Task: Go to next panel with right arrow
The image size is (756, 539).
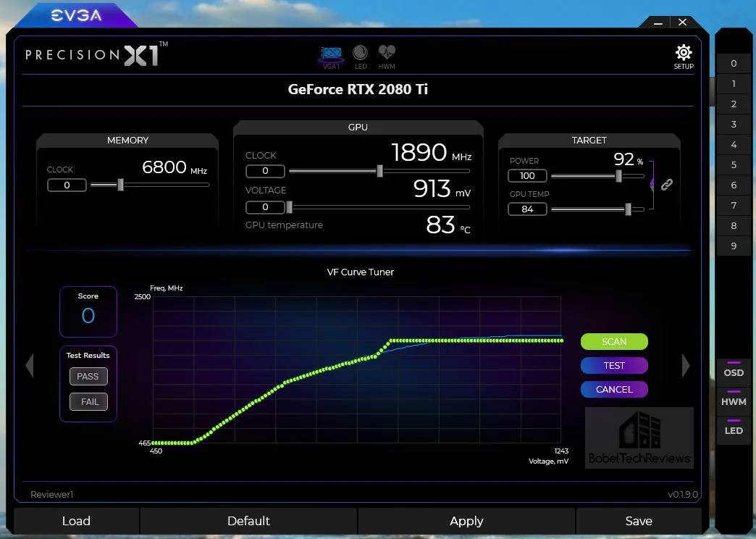Action: tap(686, 365)
